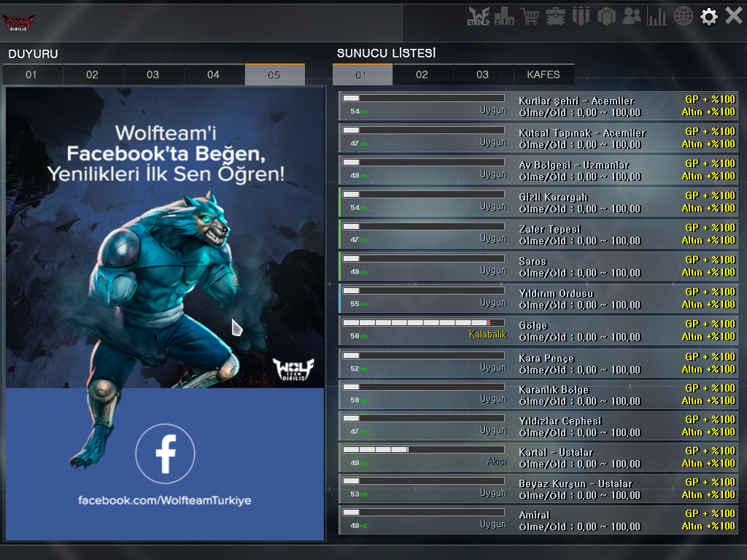This screenshot has width=747, height=560.
Task: Select Sunucu Listesi tab 01
Action: pos(362,75)
